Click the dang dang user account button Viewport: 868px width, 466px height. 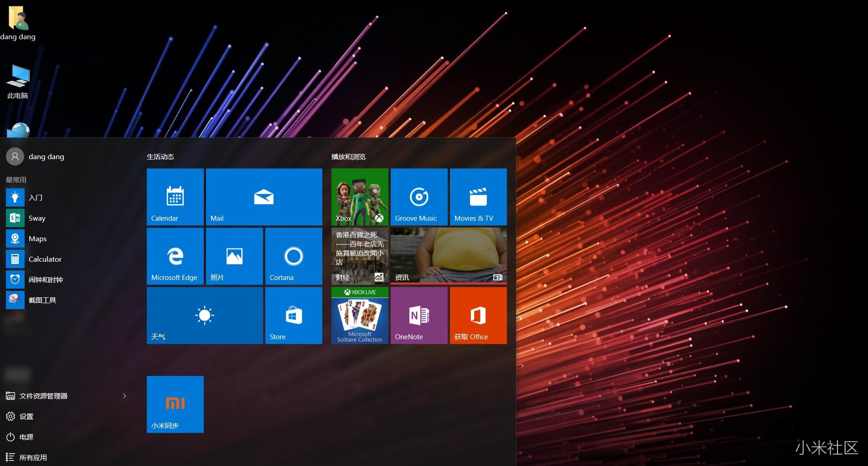(36, 156)
